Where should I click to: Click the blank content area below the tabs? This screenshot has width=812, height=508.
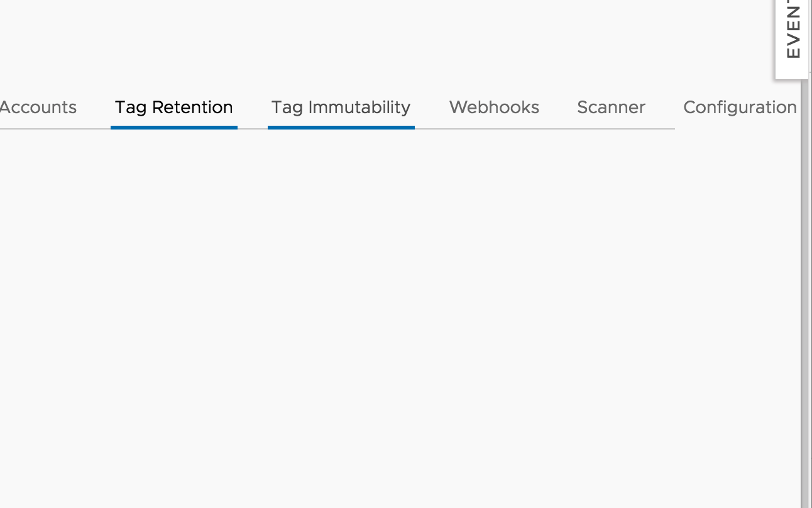tap(377, 314)
